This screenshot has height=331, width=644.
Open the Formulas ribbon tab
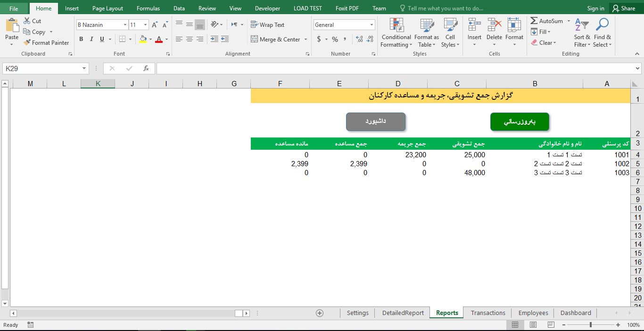pyautogui.click(x=148, y=8)
